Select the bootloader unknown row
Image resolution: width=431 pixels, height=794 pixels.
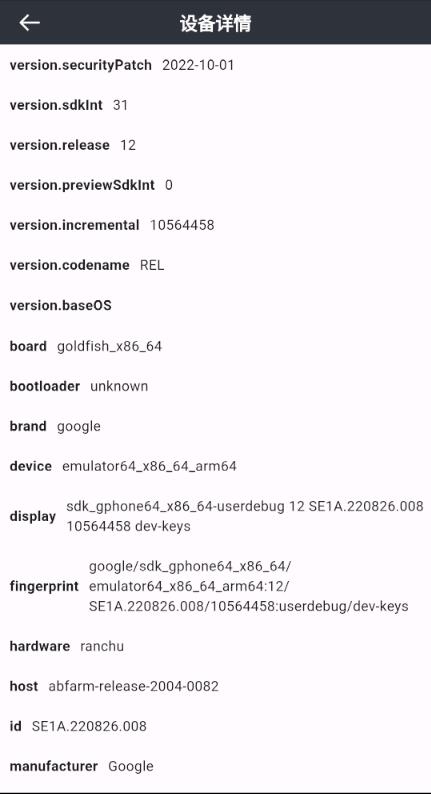click(215, 386)
